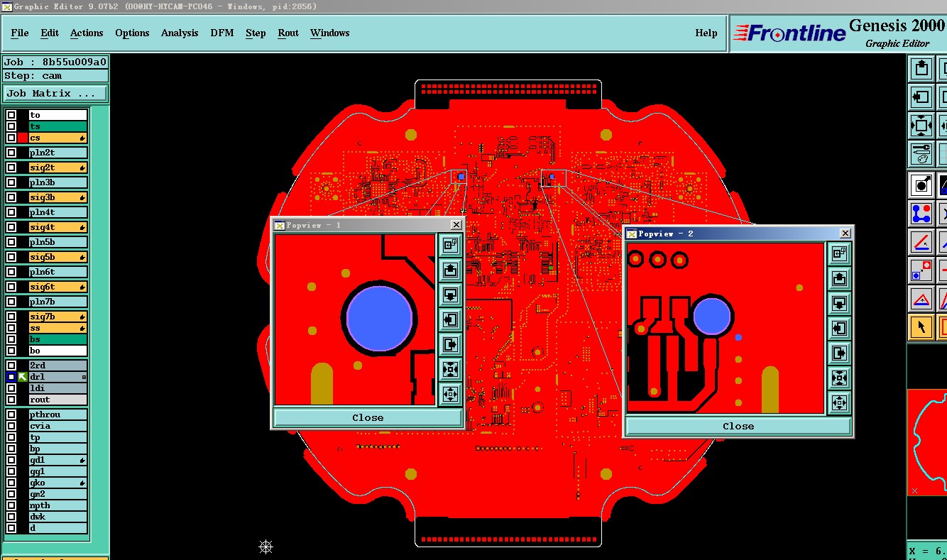Pan left in Popview 1

coord(450,320)
